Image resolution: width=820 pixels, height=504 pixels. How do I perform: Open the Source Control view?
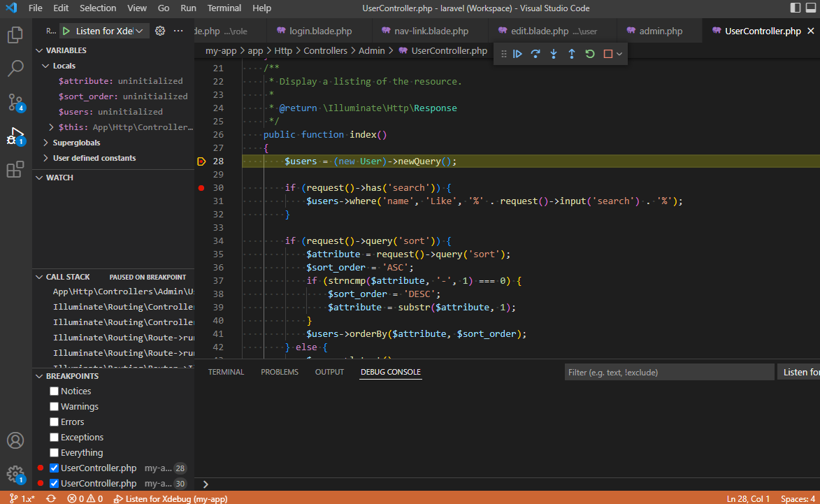tap(15, 102)
